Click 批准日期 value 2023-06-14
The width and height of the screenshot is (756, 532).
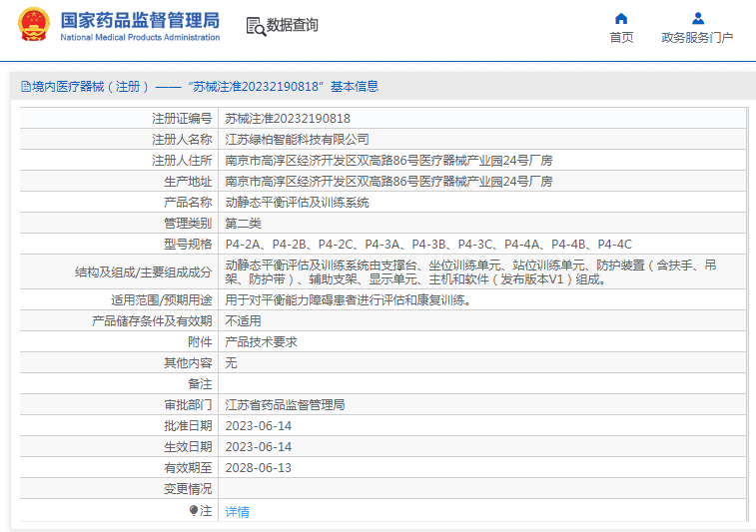point(259,426)
